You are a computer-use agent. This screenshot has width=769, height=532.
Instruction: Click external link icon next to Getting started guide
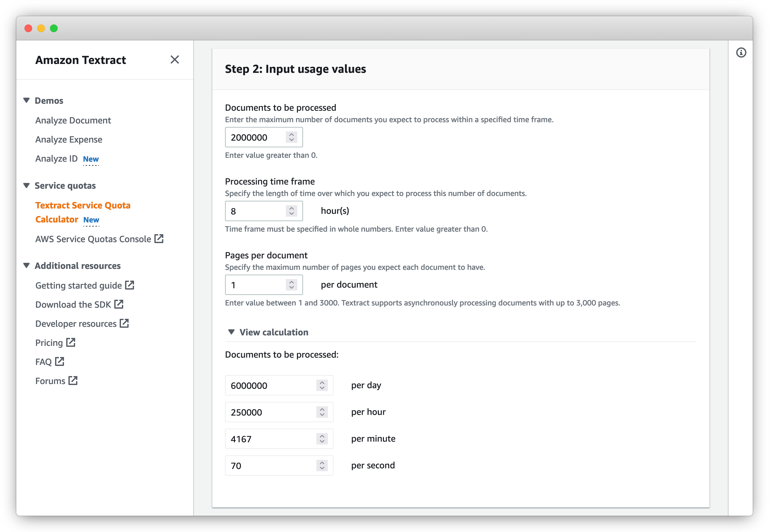(x=130, y=285)
